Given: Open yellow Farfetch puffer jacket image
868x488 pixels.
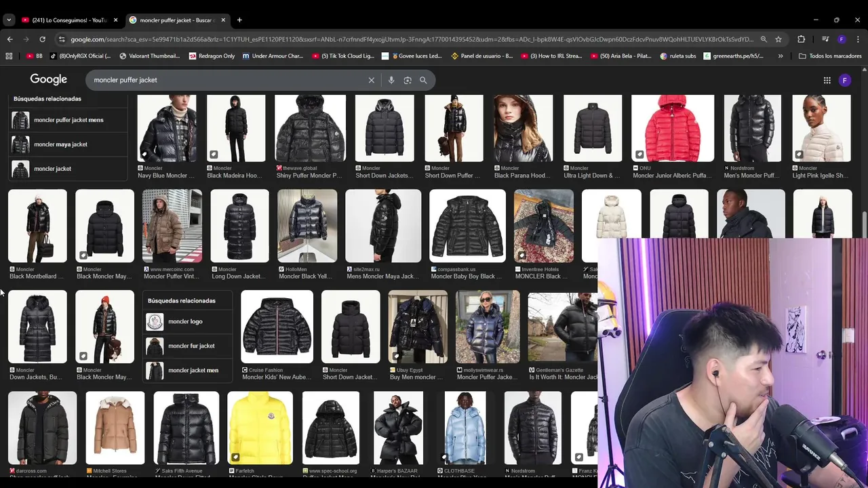Looking at the screenshot, I should pyautogui.click(x=260, y=428).
